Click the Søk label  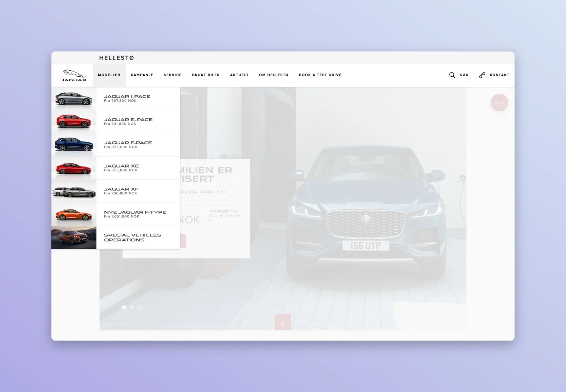464,75
